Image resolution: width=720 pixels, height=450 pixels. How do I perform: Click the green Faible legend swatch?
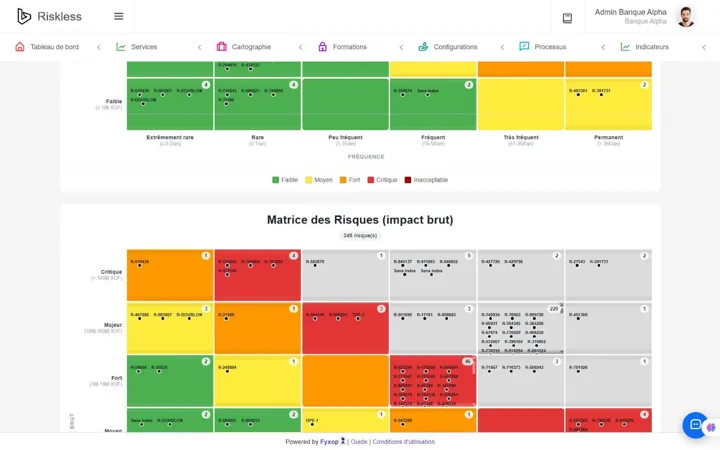[276, 180]
